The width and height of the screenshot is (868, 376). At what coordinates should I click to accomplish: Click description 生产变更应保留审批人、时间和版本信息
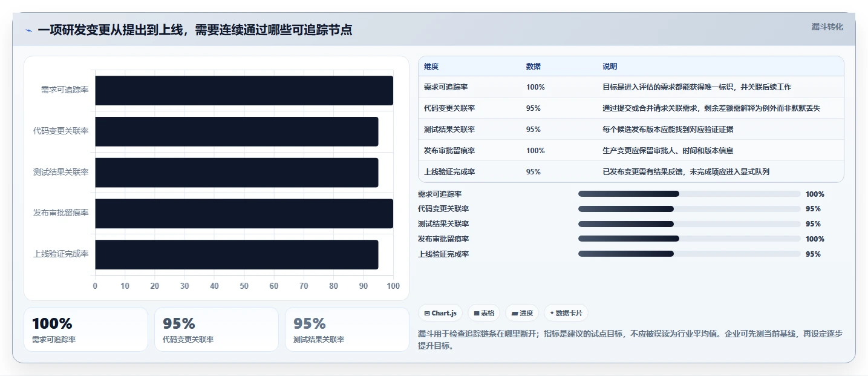tap(668, 151)
